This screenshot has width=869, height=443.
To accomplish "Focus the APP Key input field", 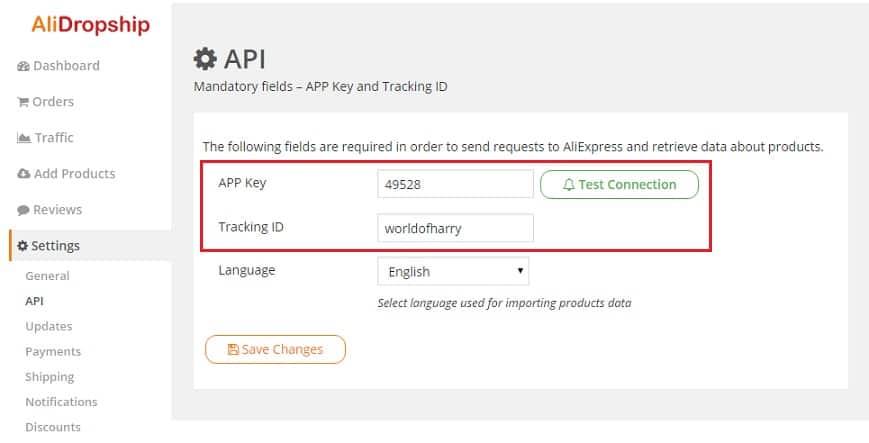I will click(456, 184).
